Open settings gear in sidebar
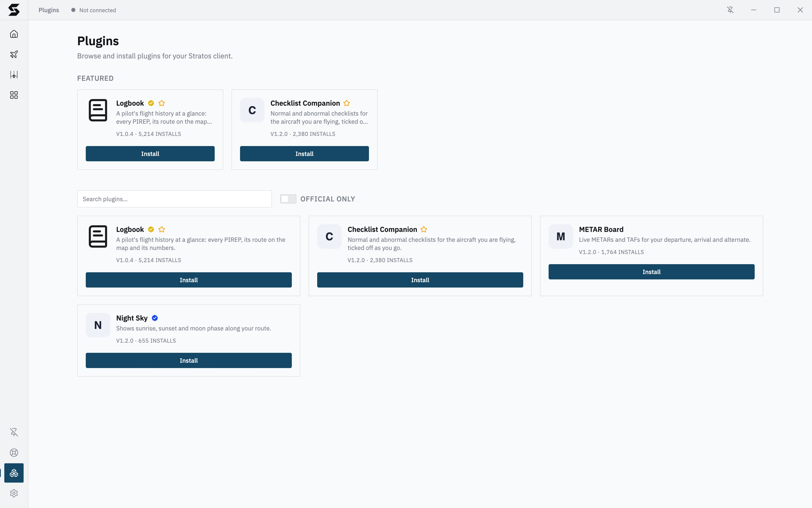812x508 pixels. point(14,493)
